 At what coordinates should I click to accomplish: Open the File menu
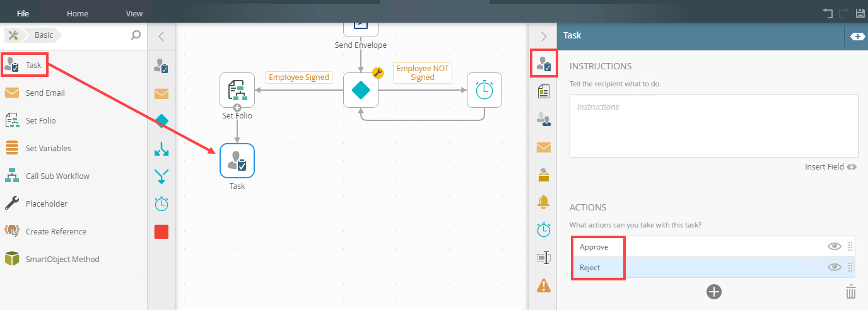[23, 13]
